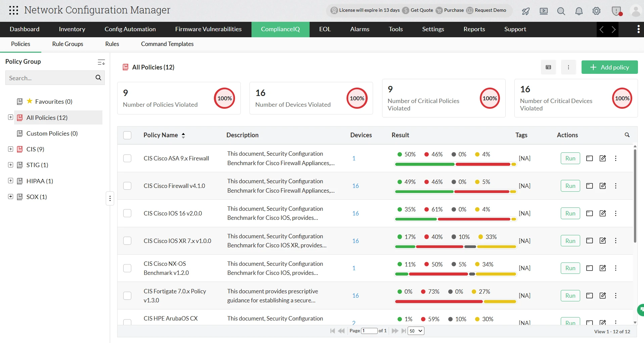Viewport: 644px width, 343px height.
Task: Run the CIS Cisco IOS 16 v2.0.0 policy
Action: 570,213
